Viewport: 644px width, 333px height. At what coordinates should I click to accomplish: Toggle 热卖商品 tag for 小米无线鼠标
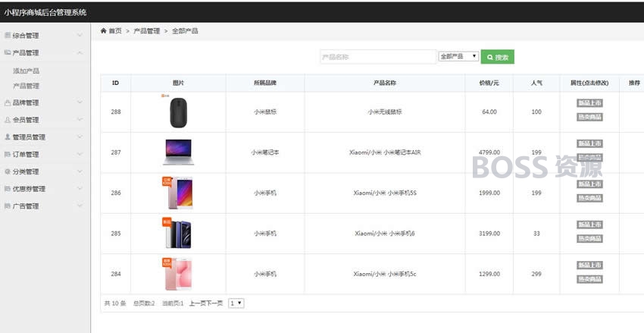[589, 117]
